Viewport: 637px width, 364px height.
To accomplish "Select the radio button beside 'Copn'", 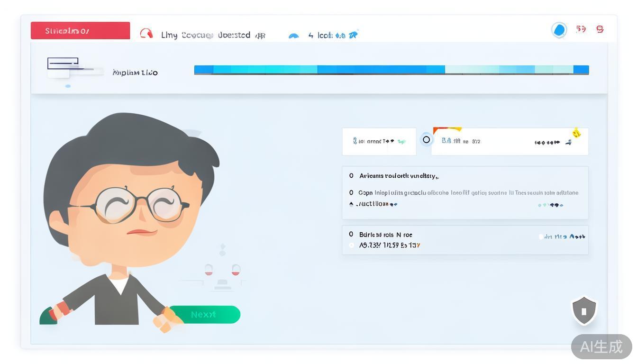I will pos(351,192).
